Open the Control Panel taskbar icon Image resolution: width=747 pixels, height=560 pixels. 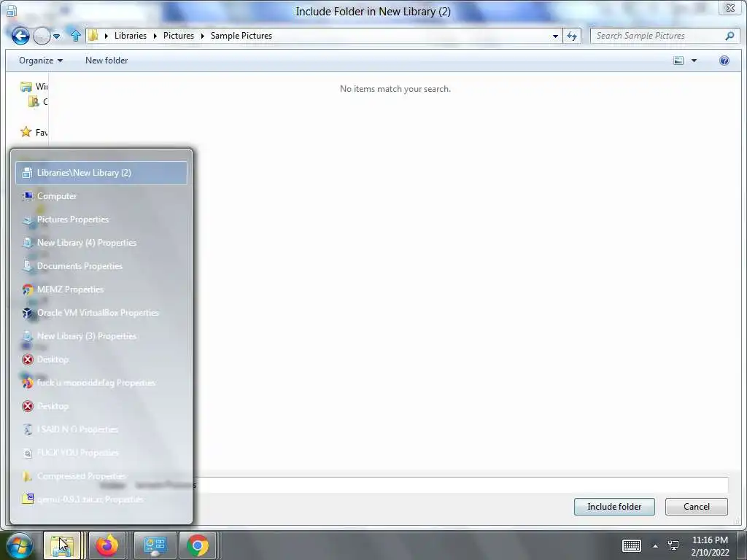point(155,545)
